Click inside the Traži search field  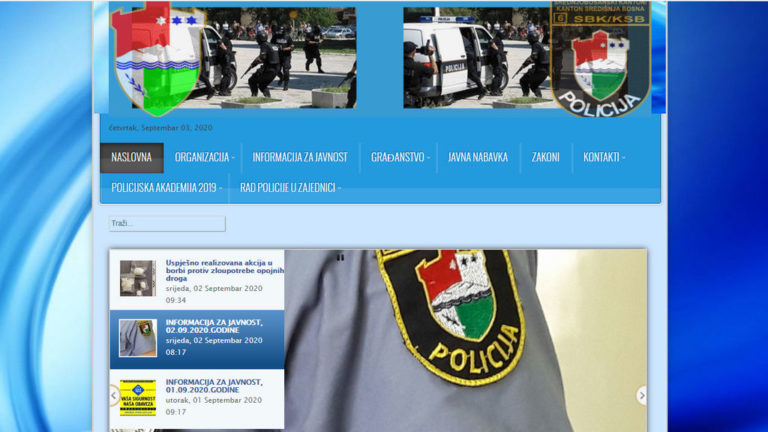(x=167, y=223)
